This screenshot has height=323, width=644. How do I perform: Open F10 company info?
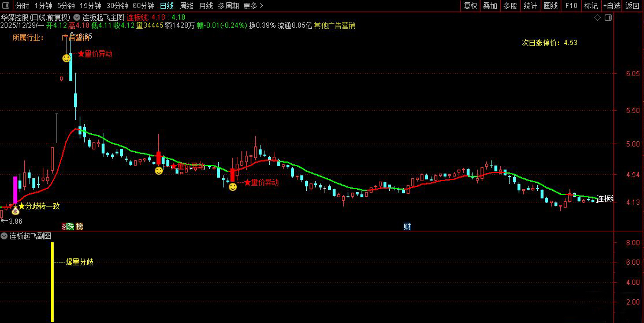[571, 6]
